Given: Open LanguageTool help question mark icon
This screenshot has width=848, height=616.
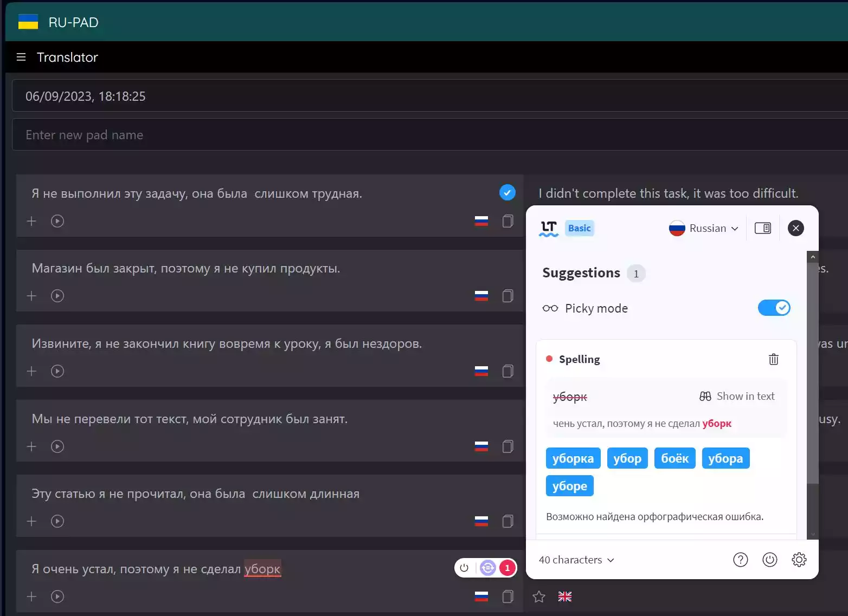Looking at the screenshot, I should 741,560.
